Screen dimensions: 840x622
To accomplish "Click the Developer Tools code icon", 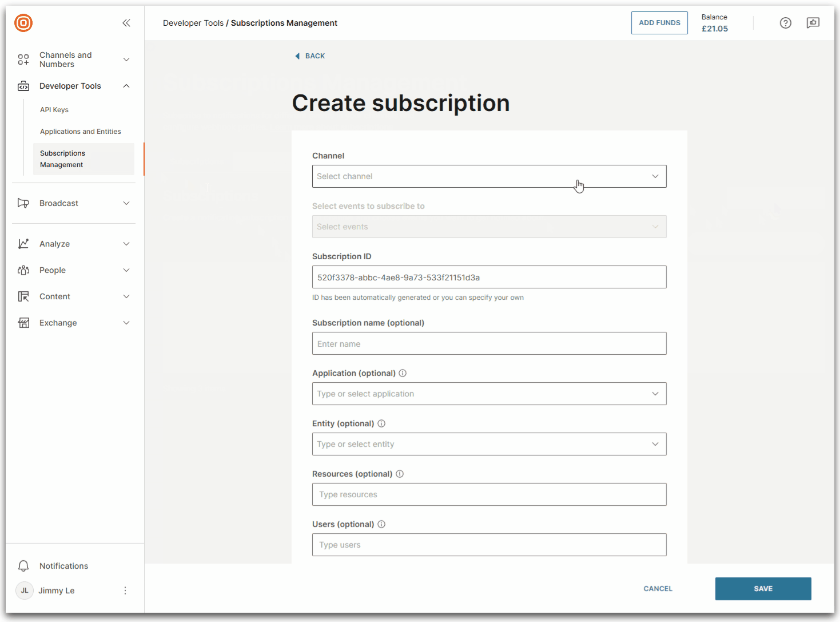I will tap(23, 86).
